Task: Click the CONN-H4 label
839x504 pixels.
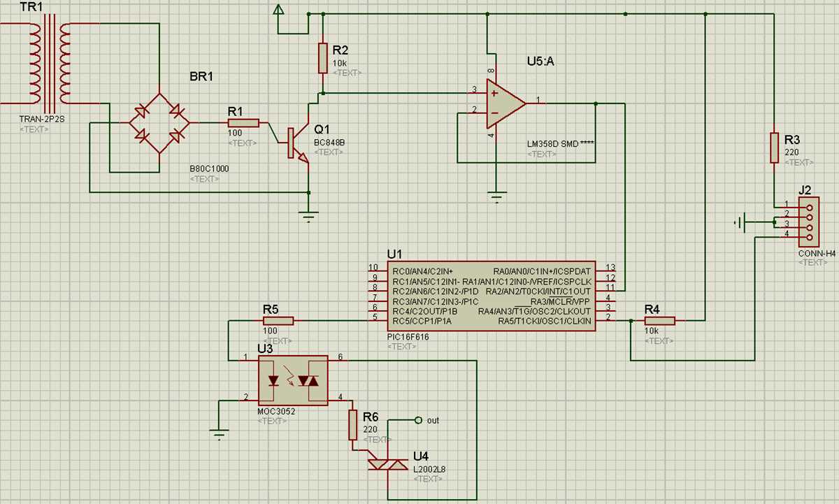Action: (817, 254)
